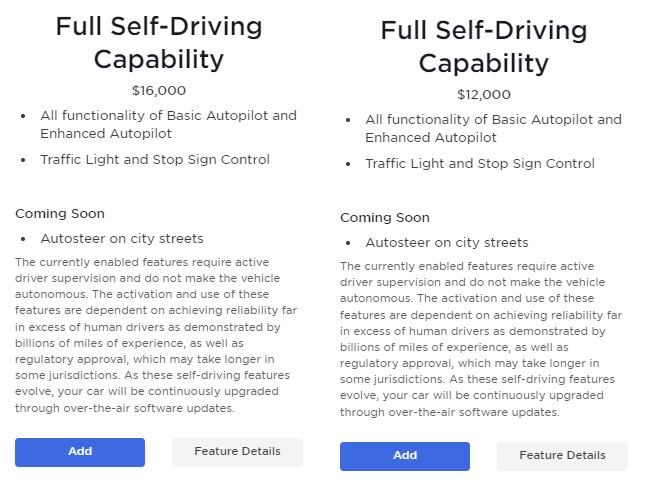Click Autosteer on city streets in $16,000 panel

[x=122, y=239]
